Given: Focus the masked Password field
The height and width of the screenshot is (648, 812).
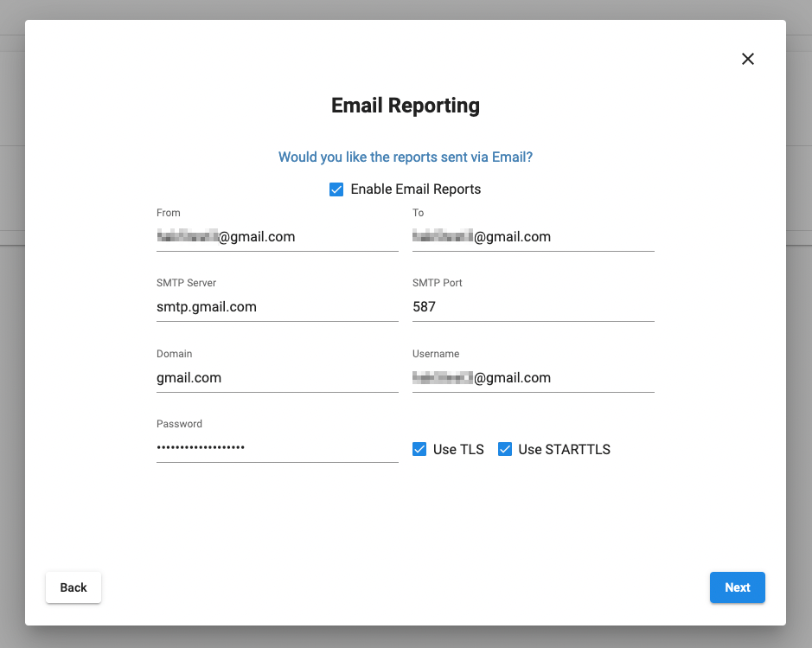Looking at the screenshot, I should tap(277, 447).
